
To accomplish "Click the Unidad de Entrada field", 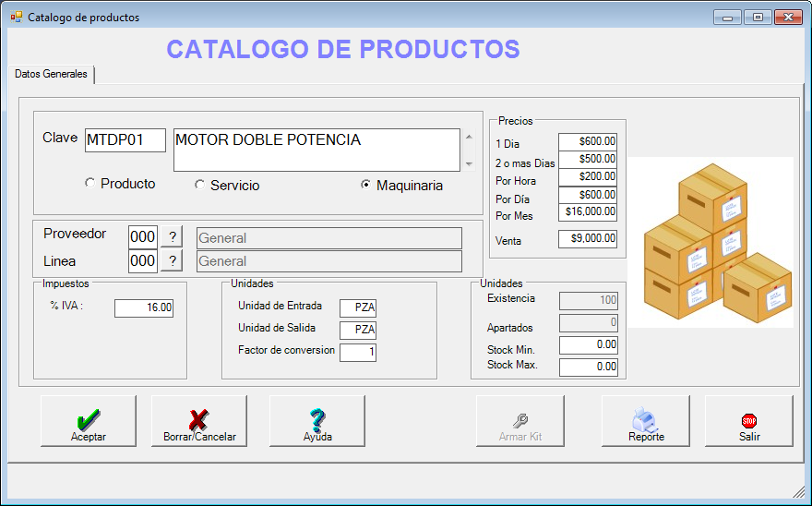I will point(358,308).
